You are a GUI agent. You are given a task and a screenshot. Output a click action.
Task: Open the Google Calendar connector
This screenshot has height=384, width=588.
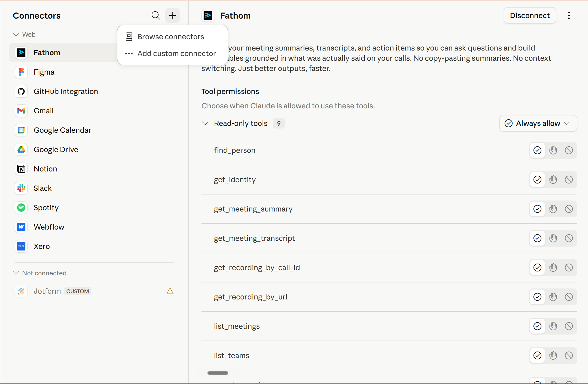(94, 130)
